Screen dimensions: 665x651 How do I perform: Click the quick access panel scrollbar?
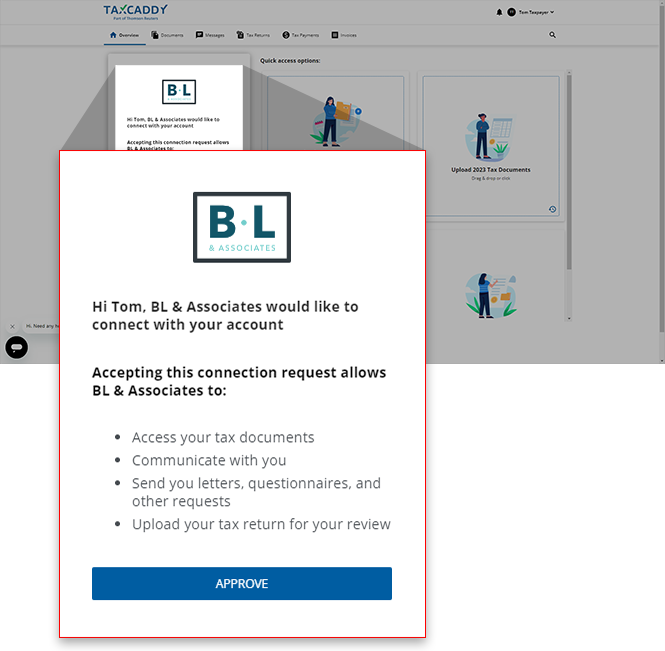click(569, 172)
